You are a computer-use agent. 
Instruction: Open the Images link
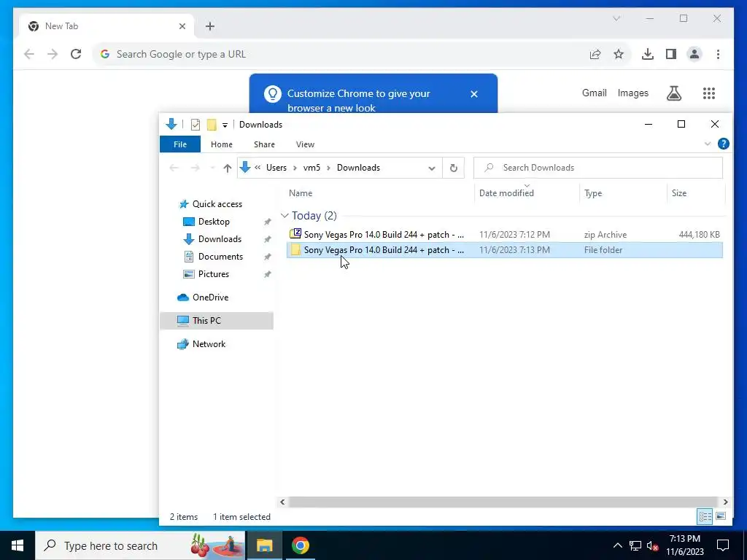click(x=632, y=93)
